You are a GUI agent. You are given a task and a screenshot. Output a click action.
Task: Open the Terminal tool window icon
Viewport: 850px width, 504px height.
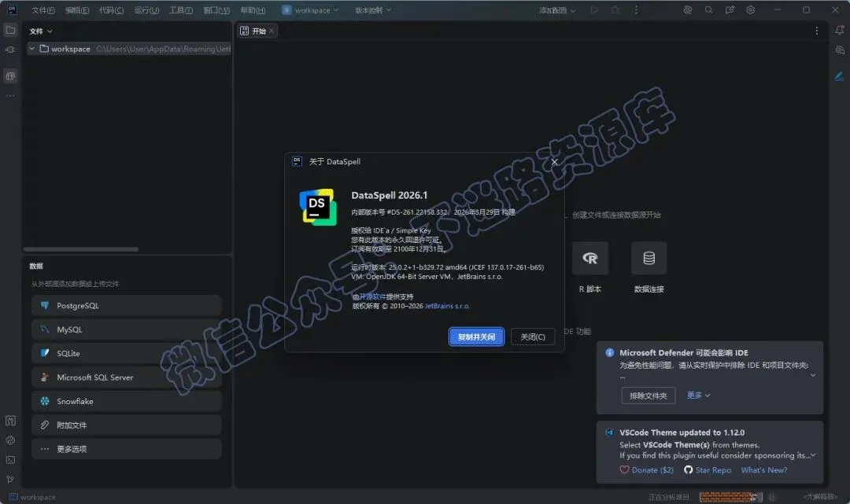10,460
